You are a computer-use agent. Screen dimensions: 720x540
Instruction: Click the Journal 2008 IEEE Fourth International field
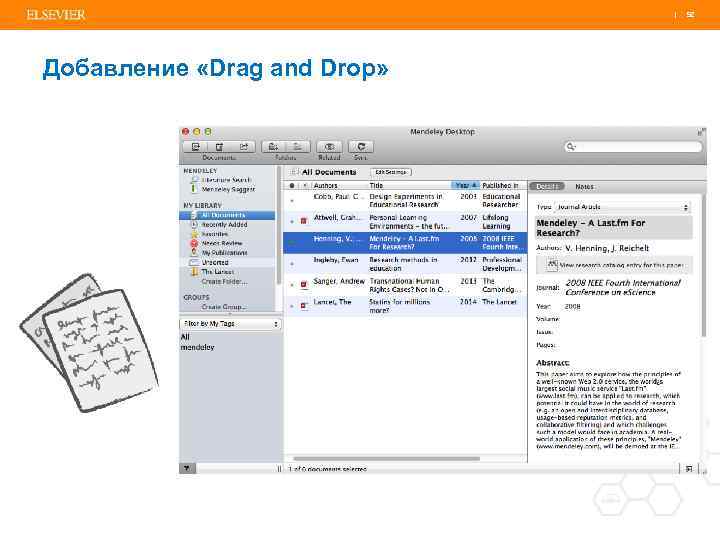coord(624,287)
